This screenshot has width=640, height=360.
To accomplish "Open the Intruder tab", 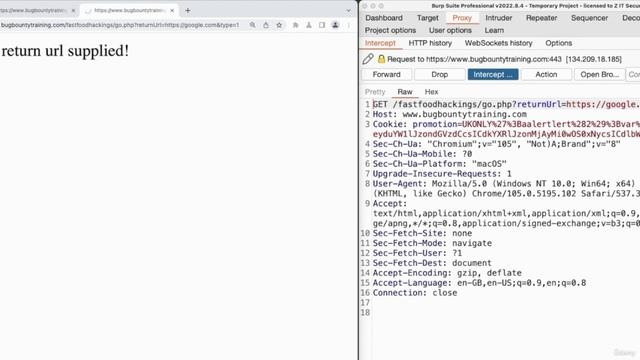I will point(498,18).
